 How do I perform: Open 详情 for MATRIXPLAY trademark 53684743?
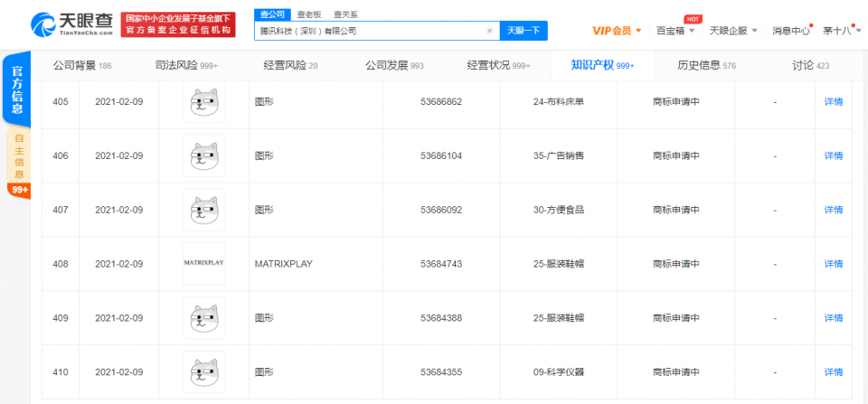[x=833, y=264]
